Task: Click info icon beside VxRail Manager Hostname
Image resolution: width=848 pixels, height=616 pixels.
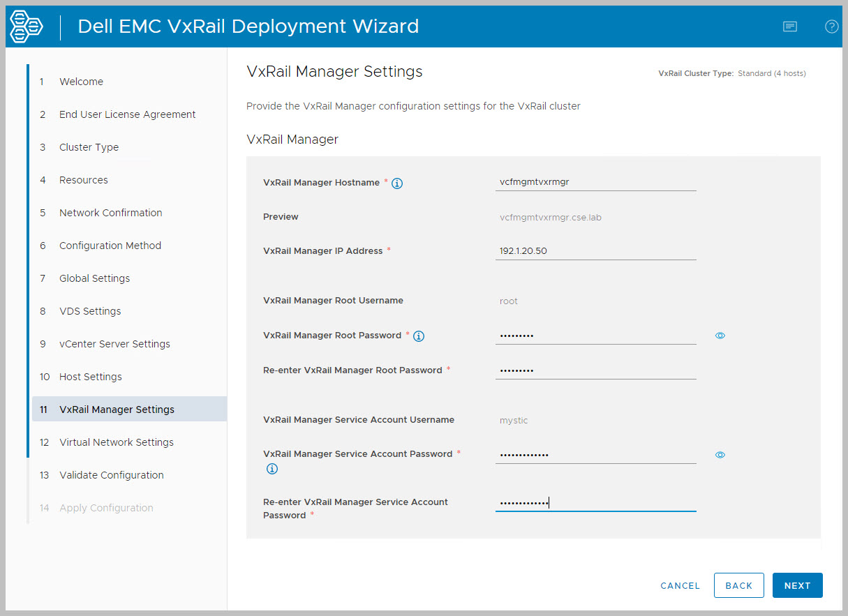Action: [x=397, y=183]
